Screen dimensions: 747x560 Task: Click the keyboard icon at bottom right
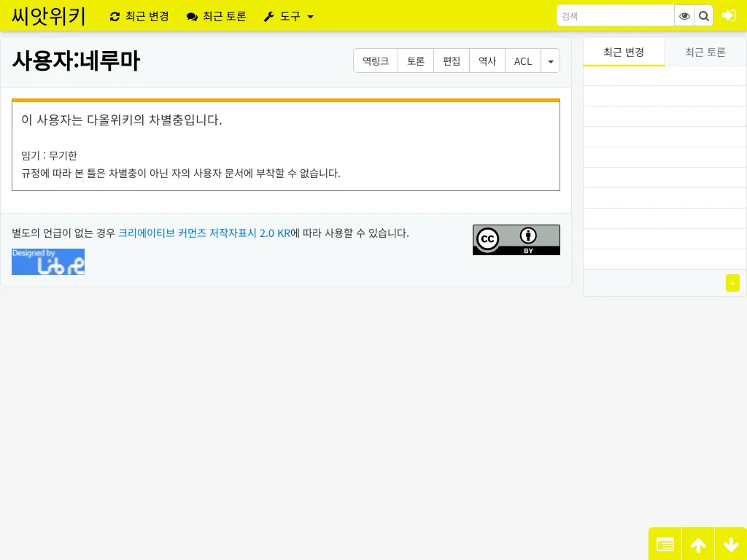665,544
